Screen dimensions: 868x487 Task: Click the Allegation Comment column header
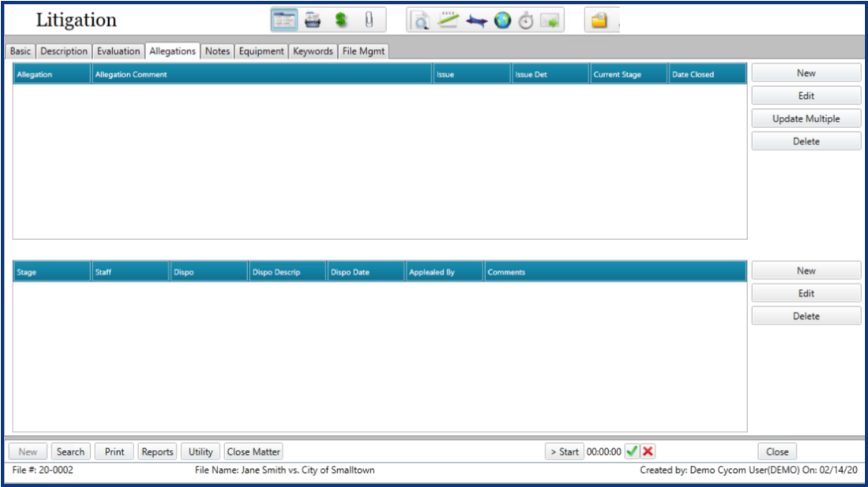point(261,74)
